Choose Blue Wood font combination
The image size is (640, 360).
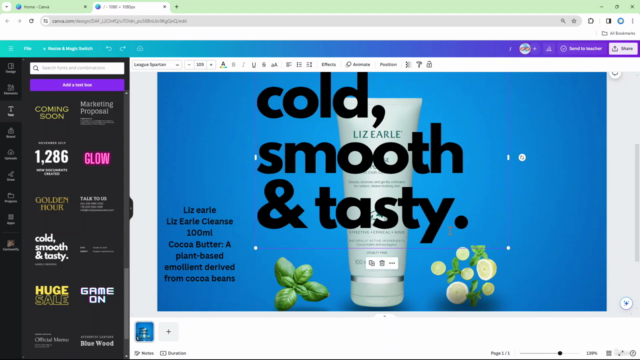coord(97,341)
